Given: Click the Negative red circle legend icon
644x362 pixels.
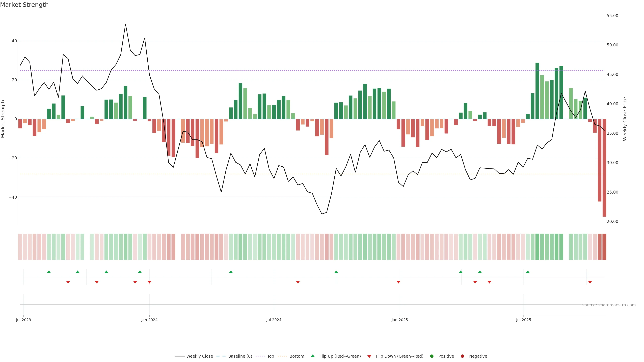Looking at the screenshot, I should [x=462, y=356].
